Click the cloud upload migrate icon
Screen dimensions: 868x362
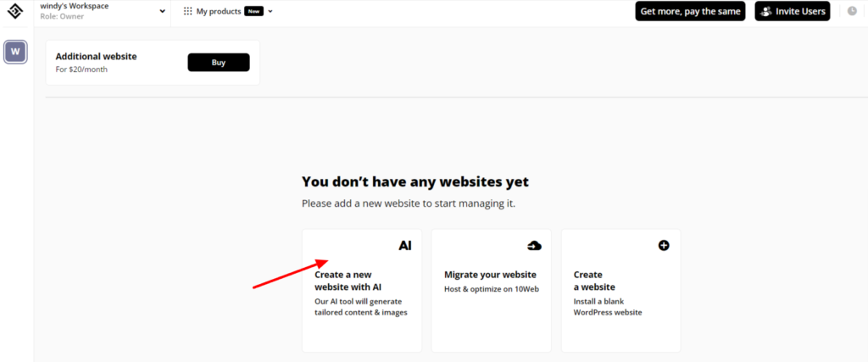(534, 246)
